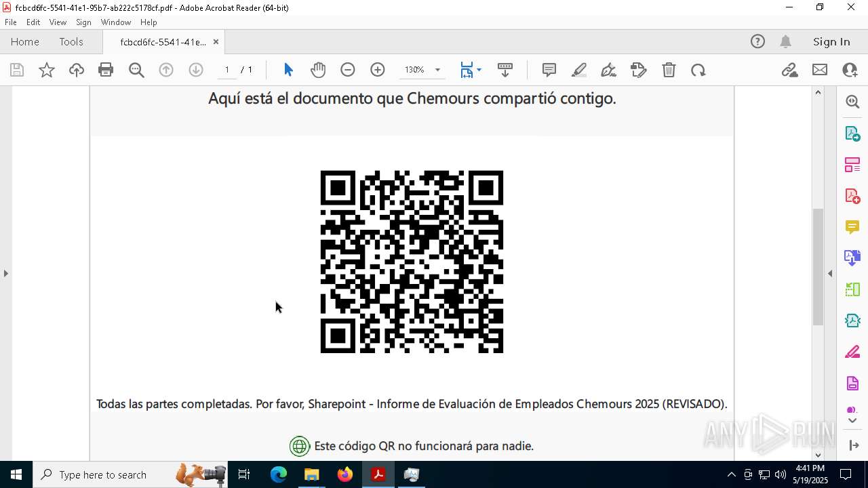Activate the Hand pan tool

318,70
